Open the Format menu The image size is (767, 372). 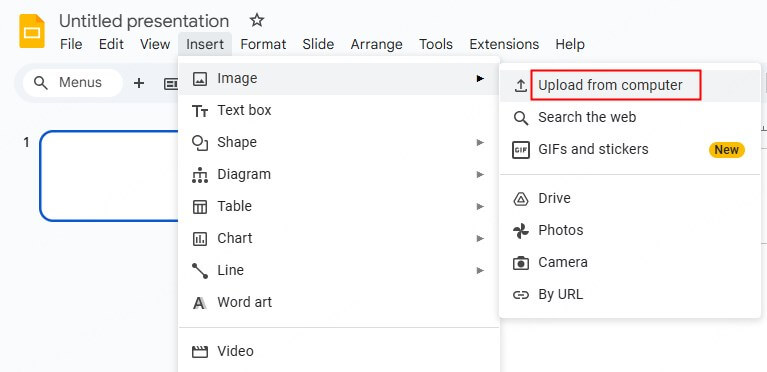tap(263, 44)
